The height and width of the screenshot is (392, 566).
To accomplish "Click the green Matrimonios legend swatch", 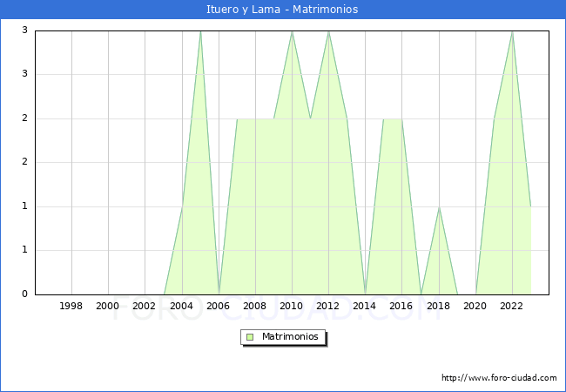I will pyautogui.click(x=250, y=337).
